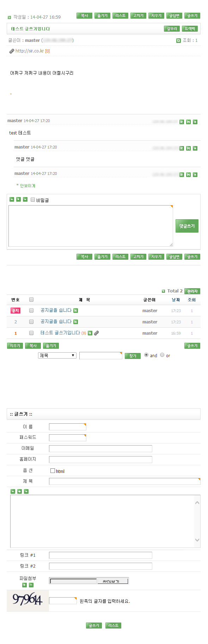Viewport: 208px width, 644px height.
Task: Click reply icon R on '안보이게' comment
Action: (182, 175)
